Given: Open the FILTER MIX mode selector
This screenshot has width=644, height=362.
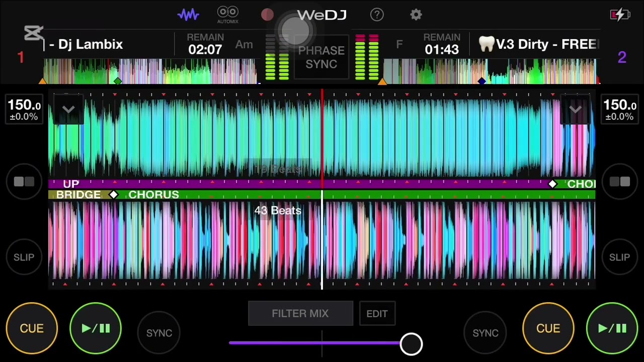Looking at the screenshot, I should 300,314.
